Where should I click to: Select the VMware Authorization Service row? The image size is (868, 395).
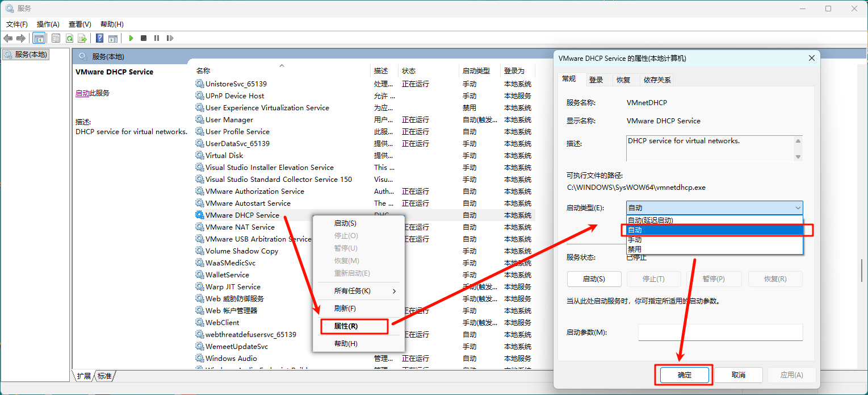364,191
